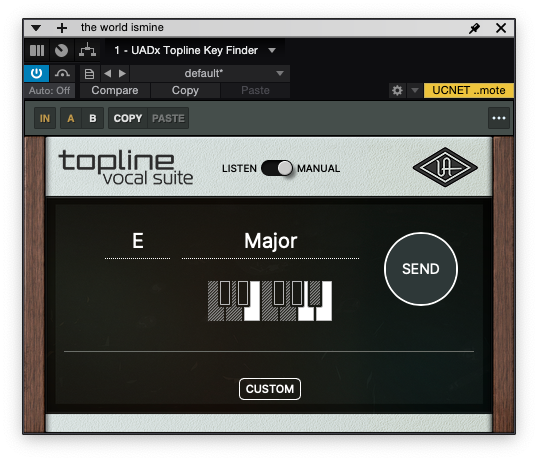Pin the plugin window
538x461 pixels.
click(x=475, y=28)
